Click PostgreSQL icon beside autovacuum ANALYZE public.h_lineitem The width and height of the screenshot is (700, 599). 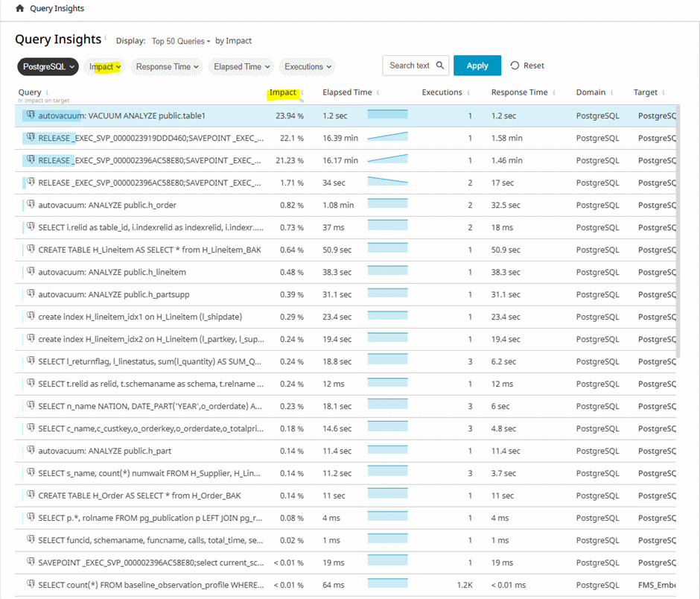click(x=31, y=272)
